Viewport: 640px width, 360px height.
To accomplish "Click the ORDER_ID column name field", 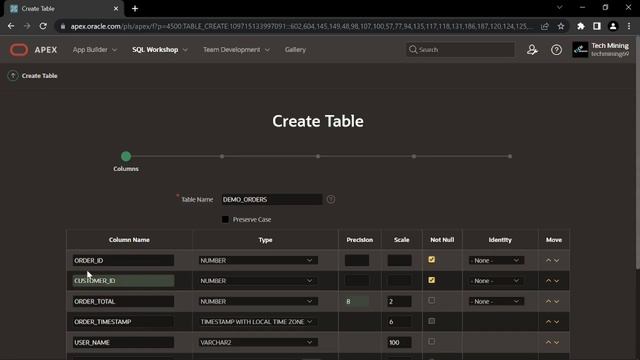I will click(123, 260).
